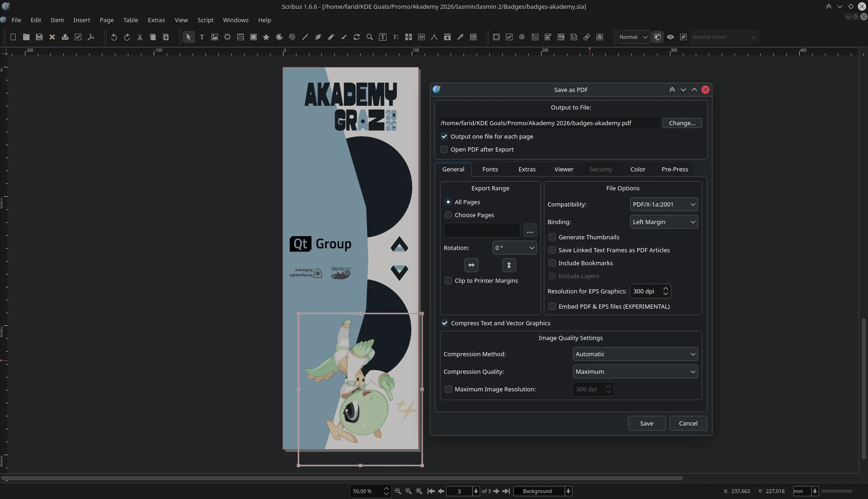Open the Compression Quality dropdown
868x499 pixels.
[x=635, y=371]
